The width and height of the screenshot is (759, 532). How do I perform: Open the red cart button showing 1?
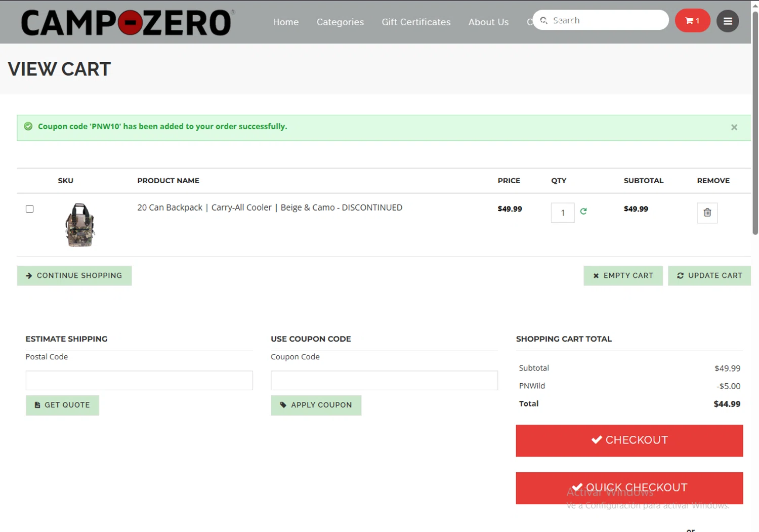(692, 21)
